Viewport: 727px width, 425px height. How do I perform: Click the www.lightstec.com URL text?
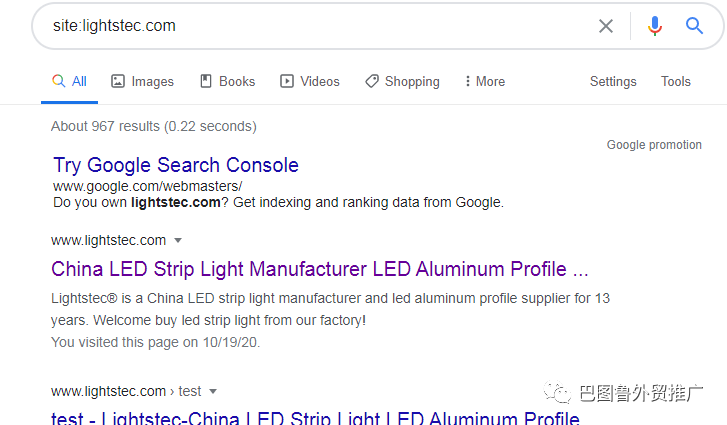[x=108, y=241]
